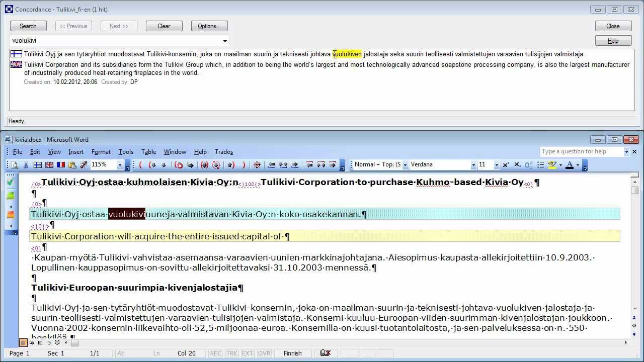The height and width of the screenshot is (362, 644).
Task: Click the Trados close segment bracket icon
Action: pyautogui.click(x=244, y=164)
